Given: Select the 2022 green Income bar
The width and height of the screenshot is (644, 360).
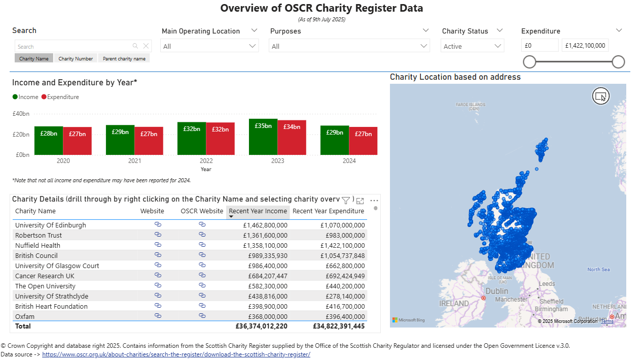Looking at the screenshot, I should [x=192, y=139].
